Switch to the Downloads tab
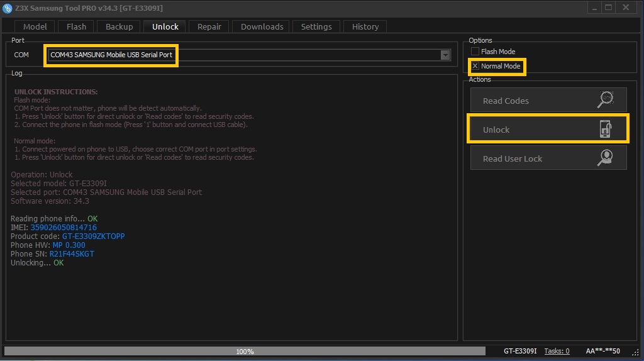 tap(262, 26)
